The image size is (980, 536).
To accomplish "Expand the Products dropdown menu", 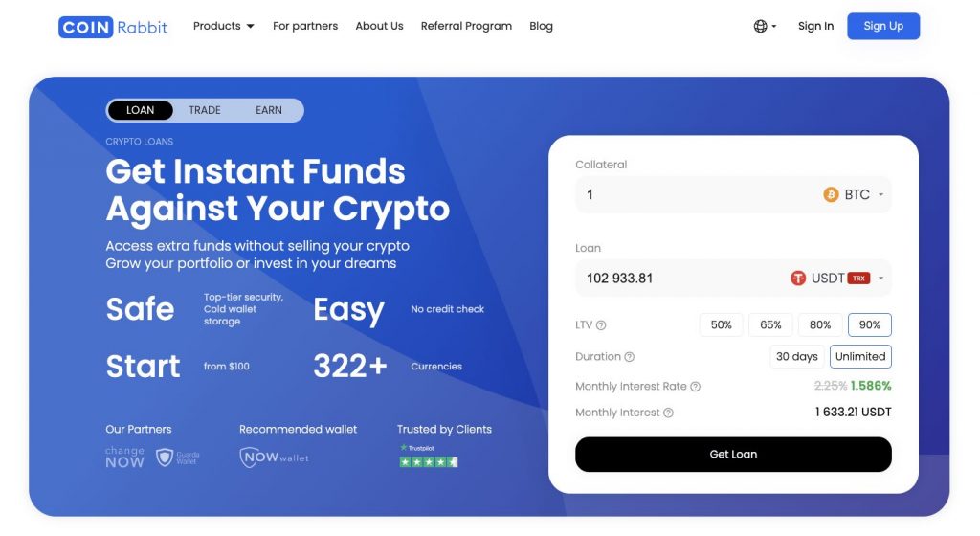I will (223, 26).
